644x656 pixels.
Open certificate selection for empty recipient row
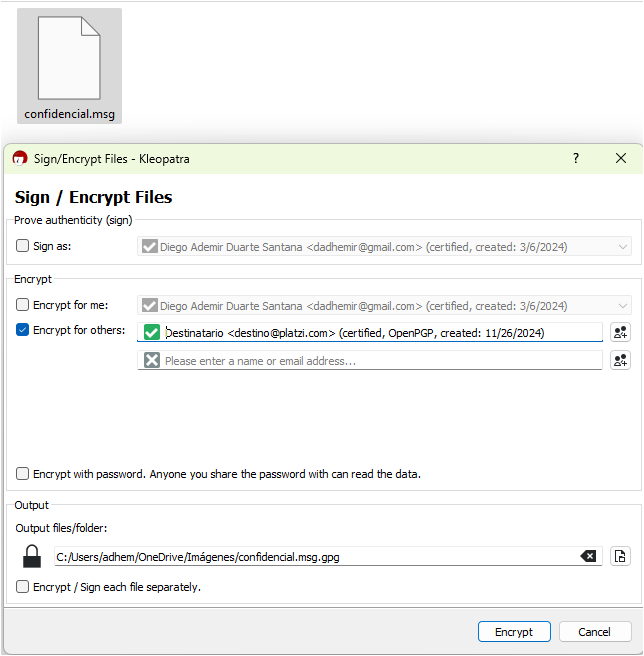(x=620, y=361)
